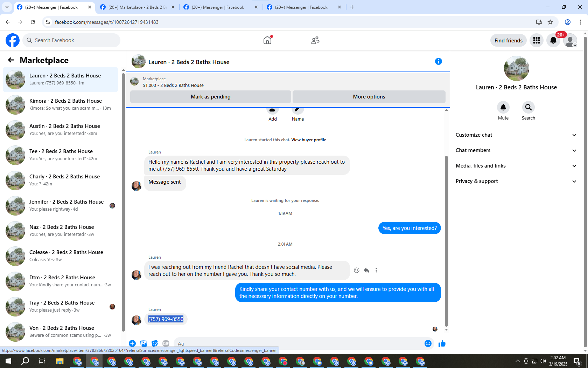Open Kimora's conversation
Image resolution: width=588 pixels, height=368 pixels.
tap(61, 105)
